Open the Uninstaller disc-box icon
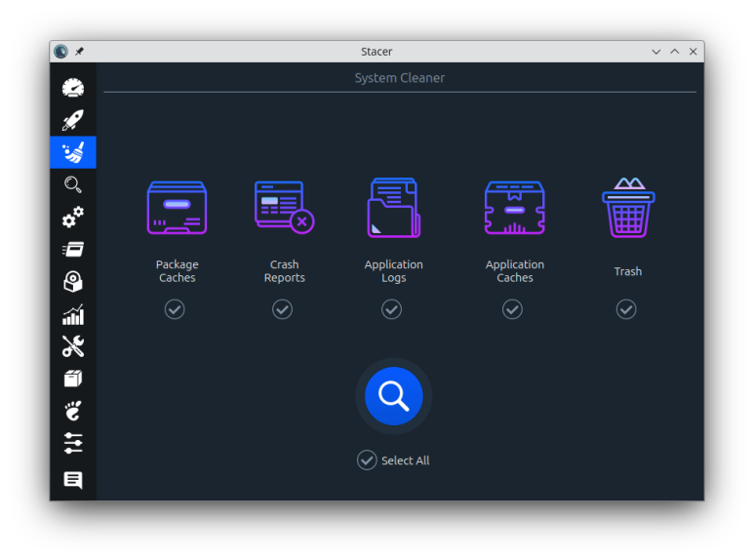Image resolution: width=754 pixels, height=560 pixels. click(x=73, y=281)
